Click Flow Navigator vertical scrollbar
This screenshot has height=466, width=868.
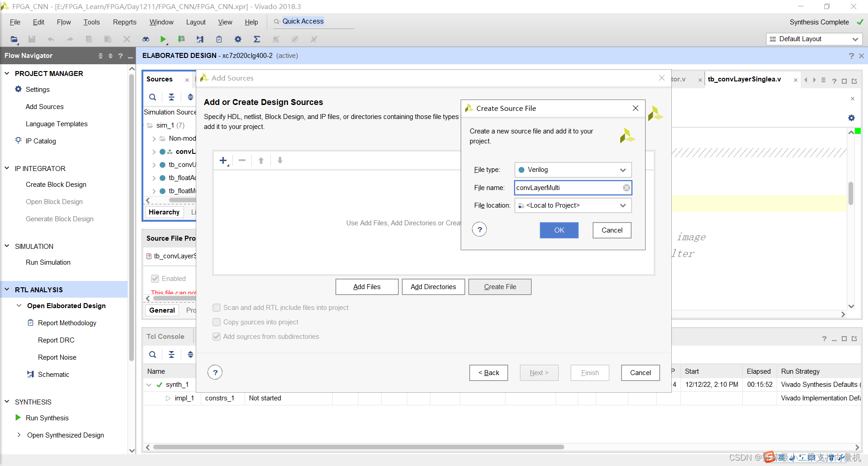[132, 217]
